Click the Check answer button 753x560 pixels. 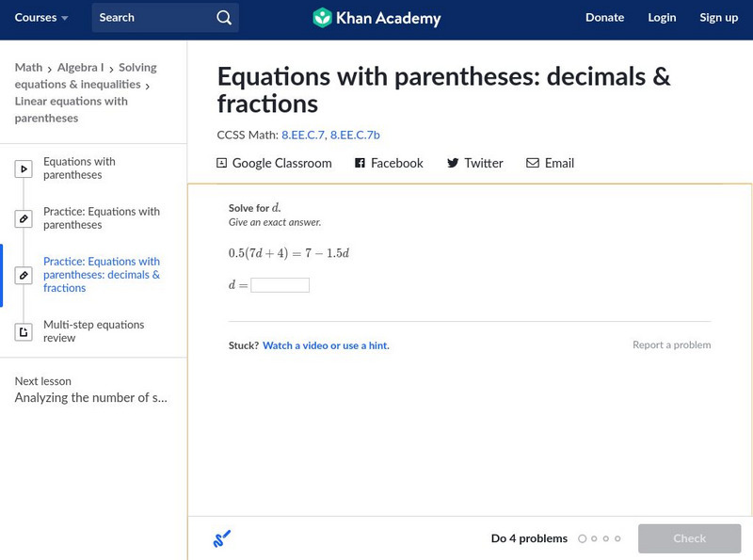[x=689, y=538]
